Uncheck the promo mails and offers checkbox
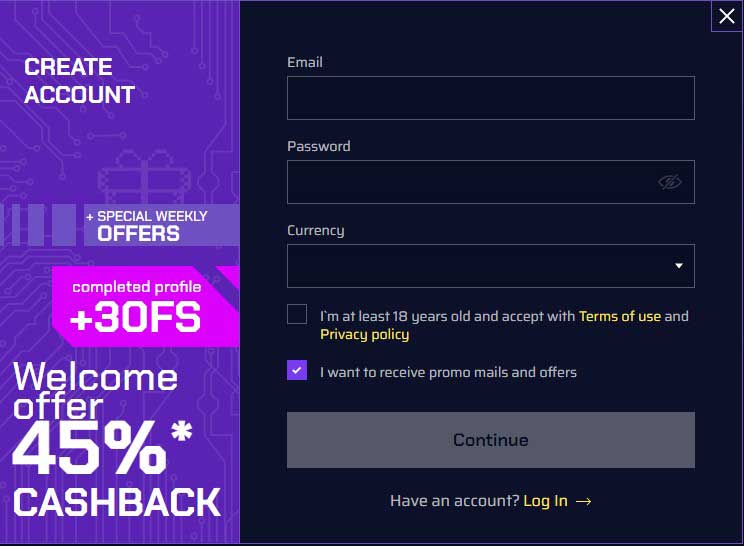 point(297,370)
